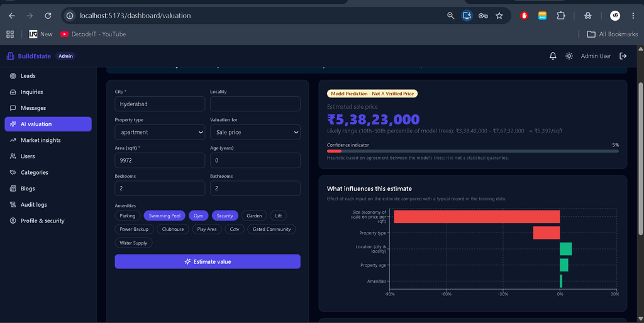Toggle the Parking amenity chip
Viewport: 644px width, 323px height.
tap(127, 216)
